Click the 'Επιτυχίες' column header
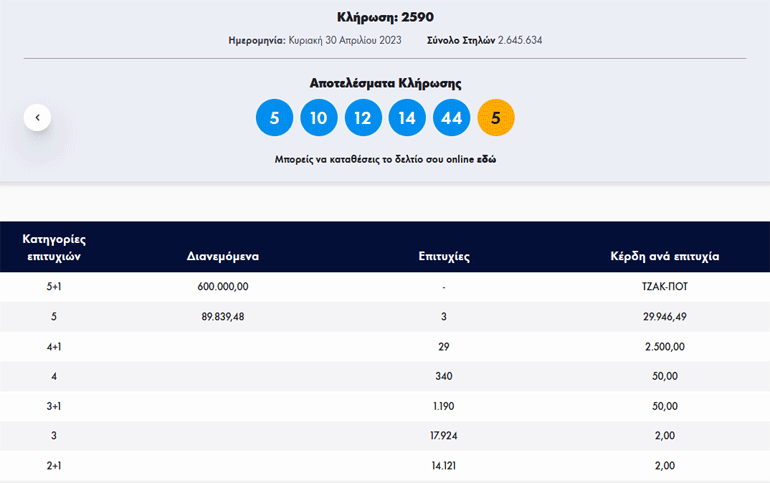Image resolution: width=770 pixels, height=483 pixels. [444, 256]
